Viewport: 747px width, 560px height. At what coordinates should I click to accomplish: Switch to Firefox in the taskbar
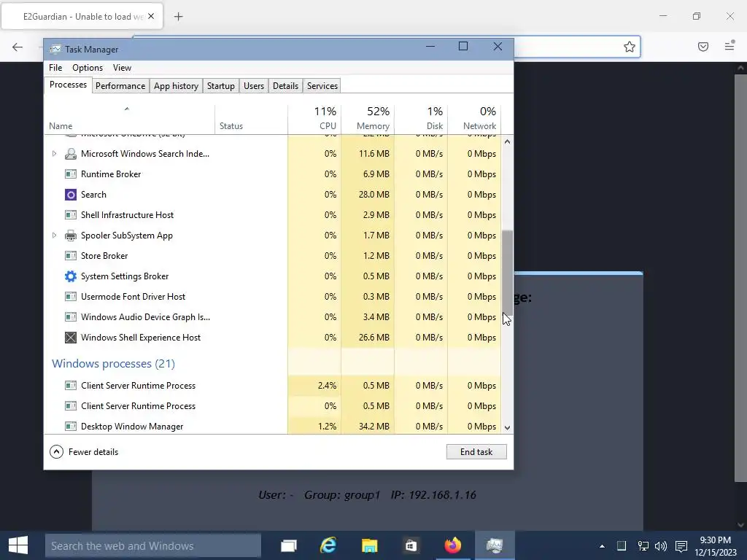(x=452, y=545)
